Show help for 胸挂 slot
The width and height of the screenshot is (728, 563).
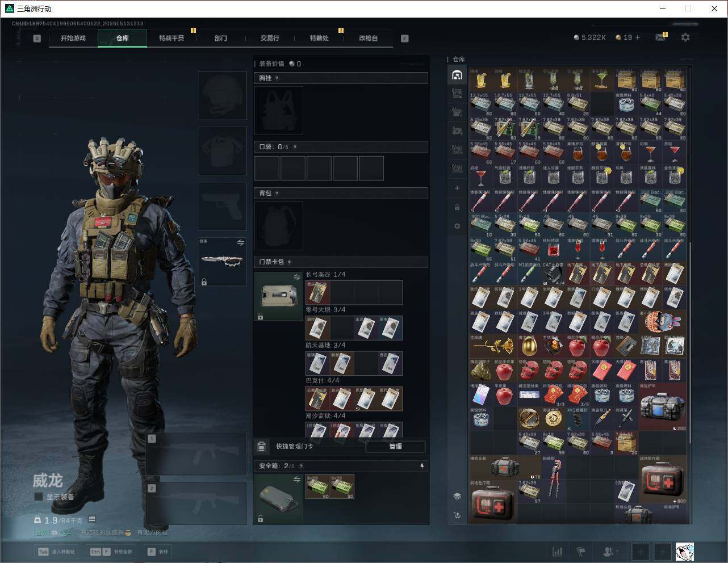pos(277,78)
